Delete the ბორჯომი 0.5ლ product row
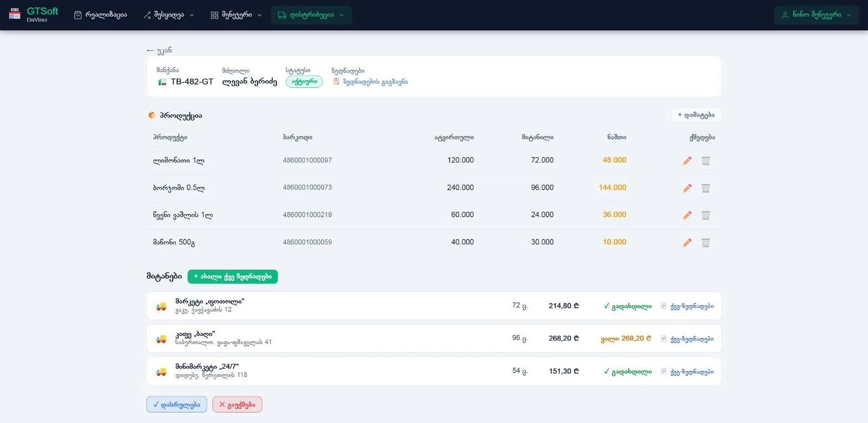 click(705, 188)
